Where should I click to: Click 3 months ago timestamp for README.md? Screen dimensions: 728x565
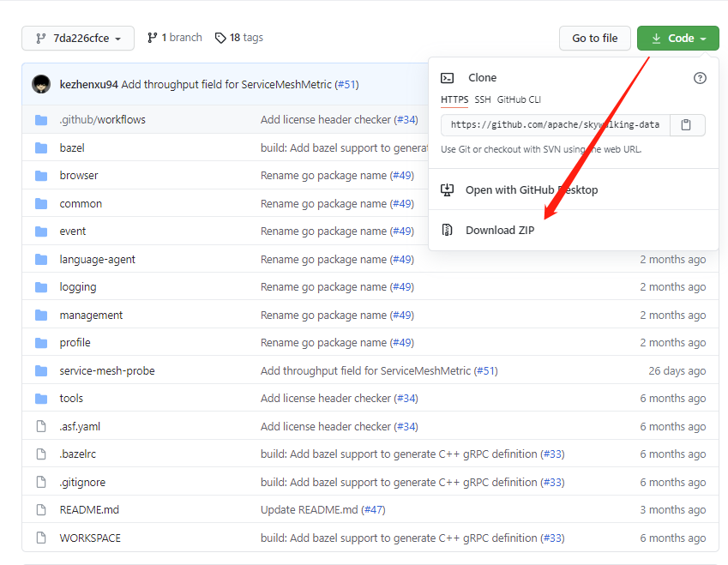coord(673,510)
